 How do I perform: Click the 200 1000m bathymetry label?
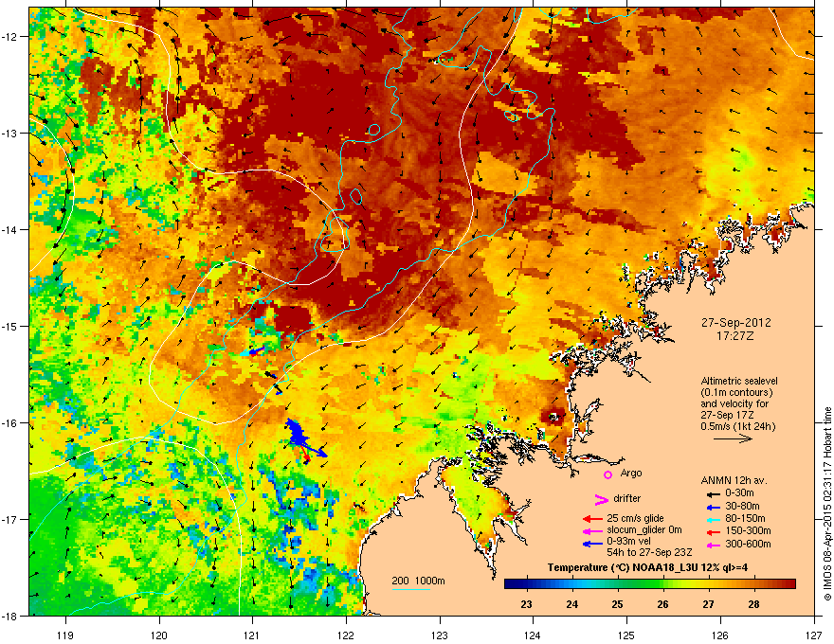tap(418, 581)
